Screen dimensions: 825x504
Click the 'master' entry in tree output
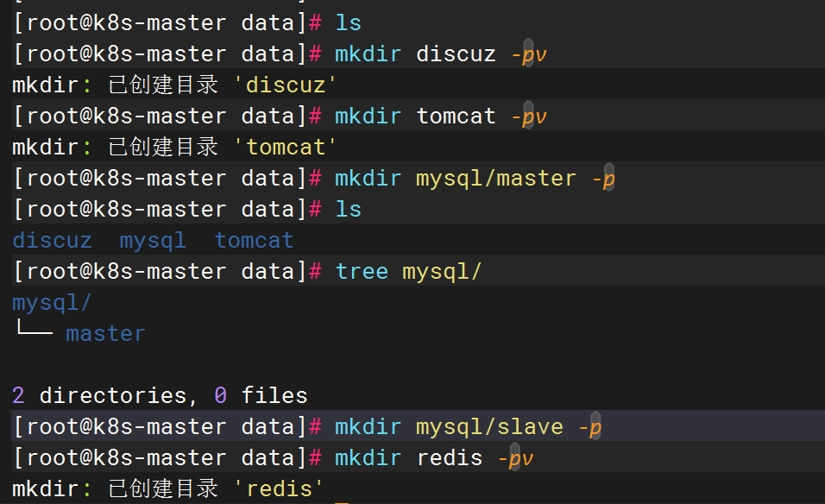coord(106,333)
